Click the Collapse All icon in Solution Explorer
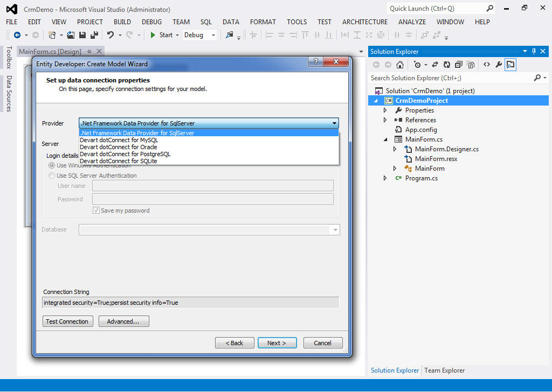The height and width of the screenshot is (392, 552). [459, 65]
